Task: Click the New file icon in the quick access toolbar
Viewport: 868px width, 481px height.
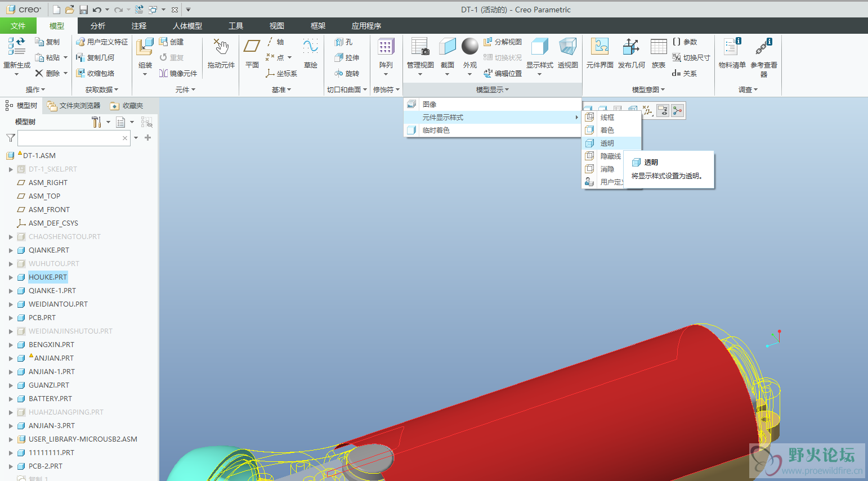Action: click(56, 10)
